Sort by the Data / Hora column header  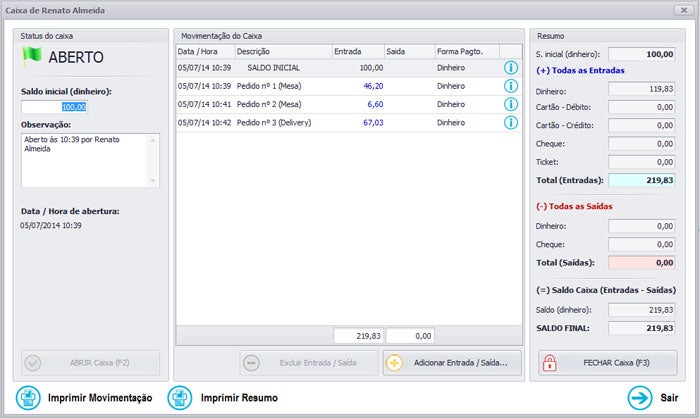pyautogui.click(x=205, y=51)
